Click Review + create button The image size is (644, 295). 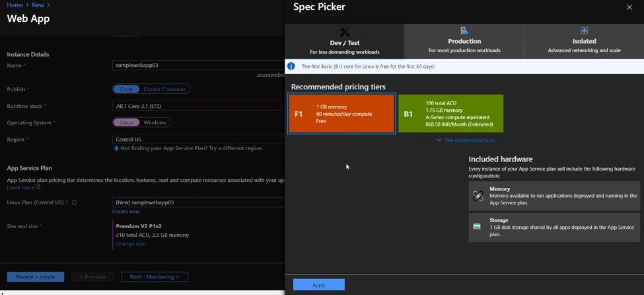pos(35,277)
